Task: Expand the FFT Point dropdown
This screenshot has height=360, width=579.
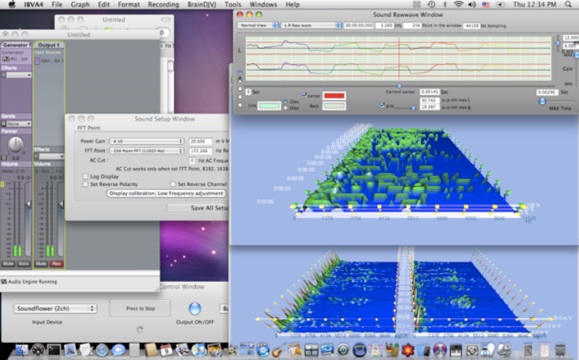Action: 147,151
